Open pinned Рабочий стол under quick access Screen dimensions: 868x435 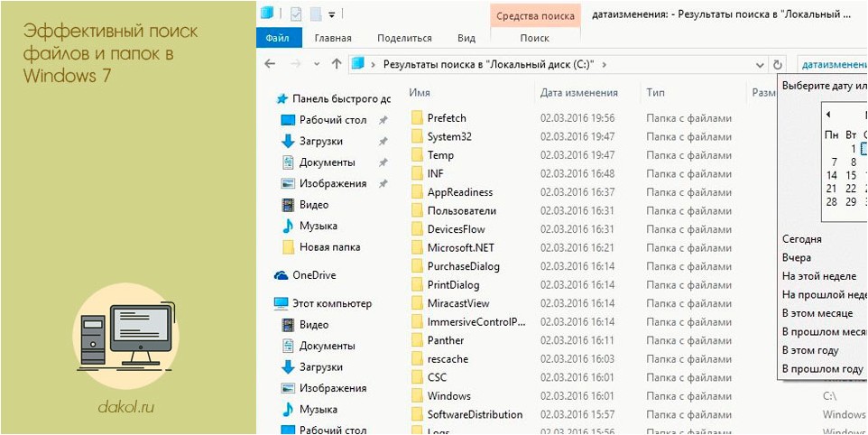tap(333, 120)
